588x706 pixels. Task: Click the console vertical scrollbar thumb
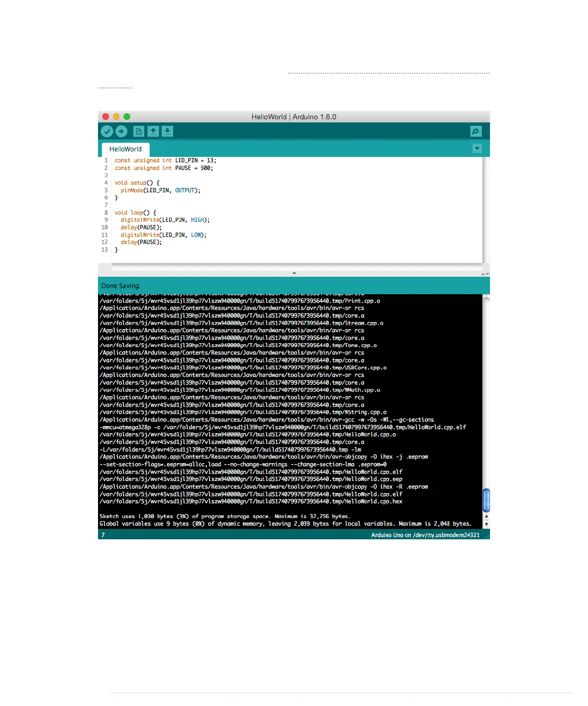[x=486, y=500]
